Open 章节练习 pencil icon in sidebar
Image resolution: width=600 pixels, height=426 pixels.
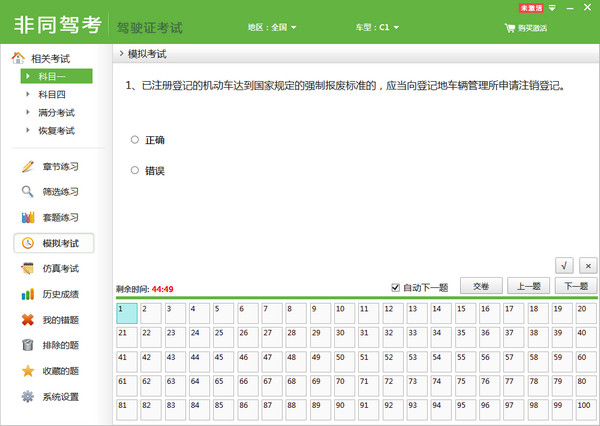[x=27, y=166]
